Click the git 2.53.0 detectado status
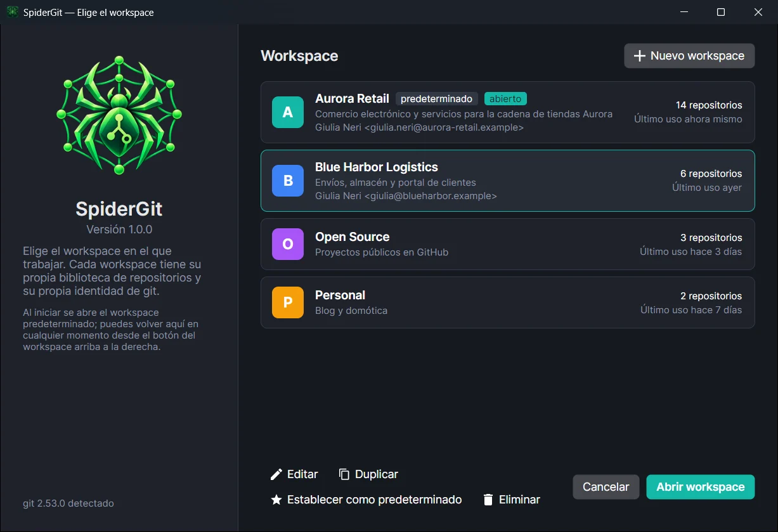This screenshot has width=778, height=532. pos(68,503)
